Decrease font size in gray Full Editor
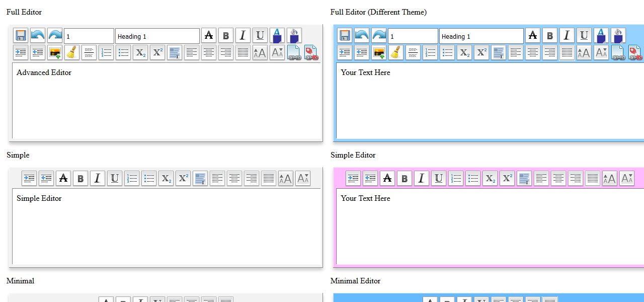Image resolution: width=644 pixels, height=302 pixels. pos(277,52)
